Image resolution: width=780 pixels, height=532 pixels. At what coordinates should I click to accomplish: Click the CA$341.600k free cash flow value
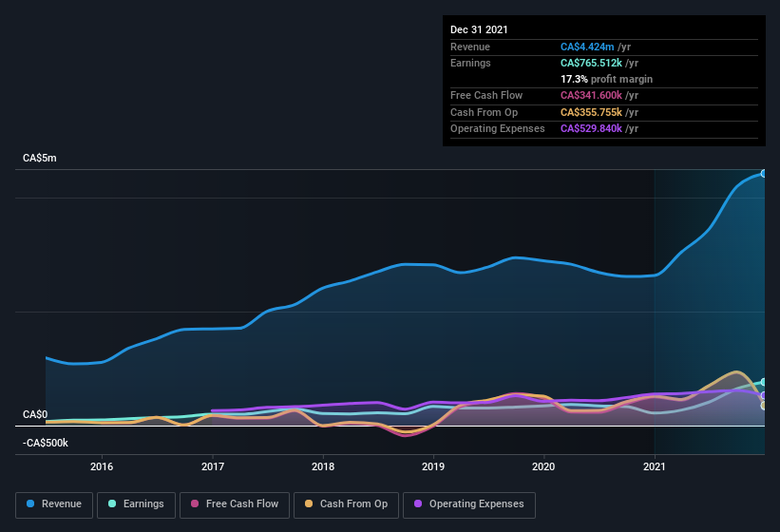click(591, 95)
